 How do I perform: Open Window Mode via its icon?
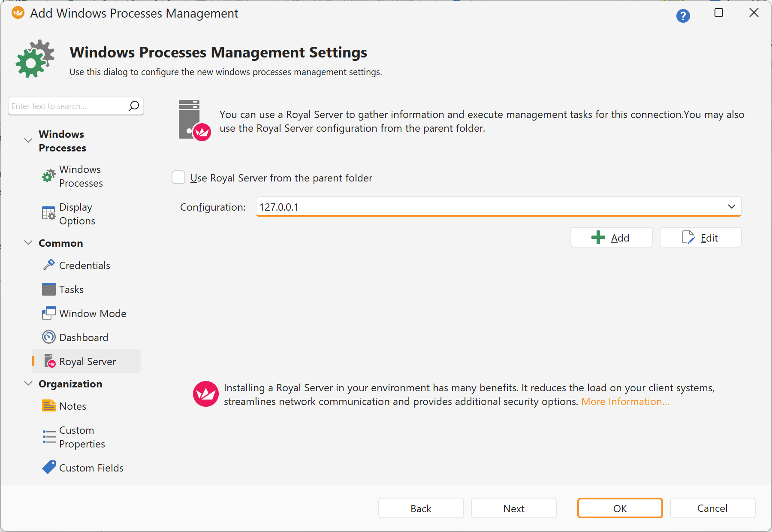49,313
